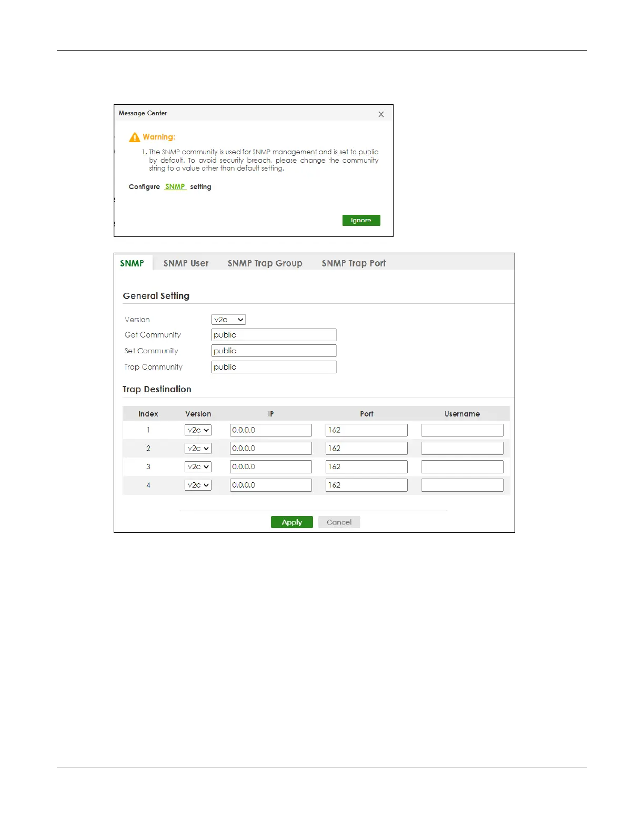The width and height of the screenshot is (644, 834).
Task: Open Version dropdown for trap index 2
Action: (x=198, y=449)
